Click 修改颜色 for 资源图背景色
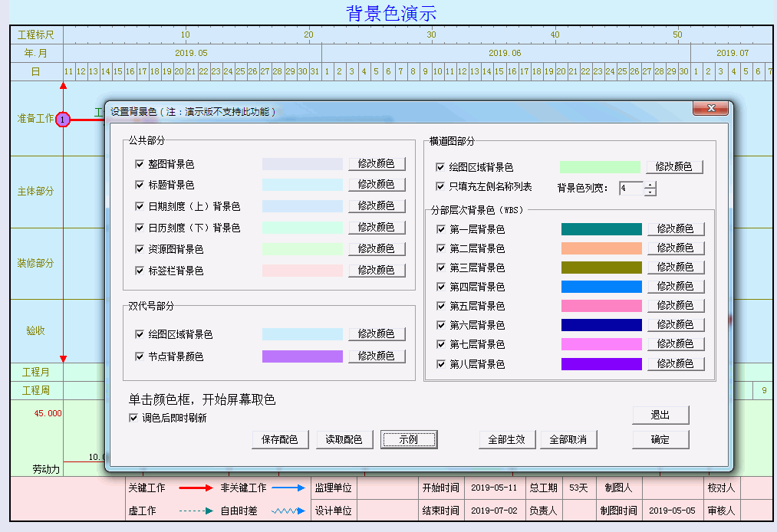Image resolution: width=777 pixels, height=532 pixels. coord(377,248)
